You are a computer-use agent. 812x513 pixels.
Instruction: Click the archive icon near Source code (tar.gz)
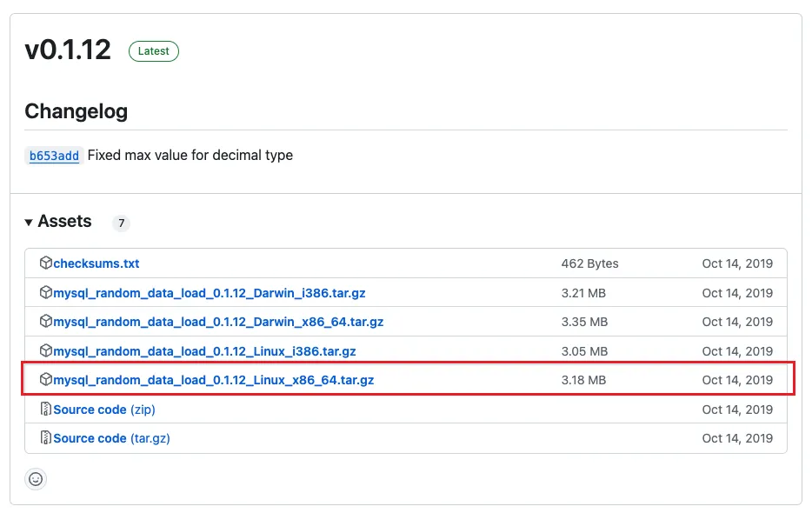pyautogui.click(x=45, y=438)
